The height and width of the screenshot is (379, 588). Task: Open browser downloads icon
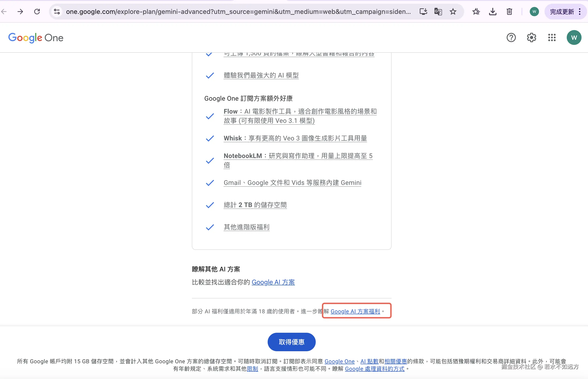coord(493,12)
